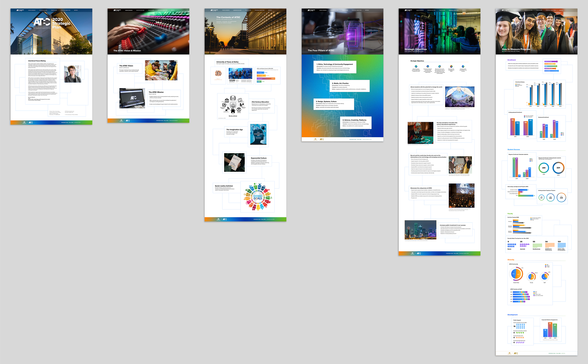The width and height of the screenshot is (588, 364).
Task: Click the concert hall audience photo
Action: point(462,195)
